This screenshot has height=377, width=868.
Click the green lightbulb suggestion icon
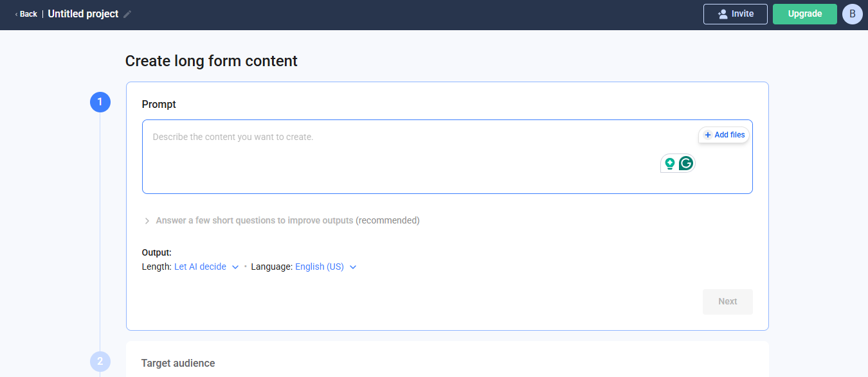tap(670, 163)
